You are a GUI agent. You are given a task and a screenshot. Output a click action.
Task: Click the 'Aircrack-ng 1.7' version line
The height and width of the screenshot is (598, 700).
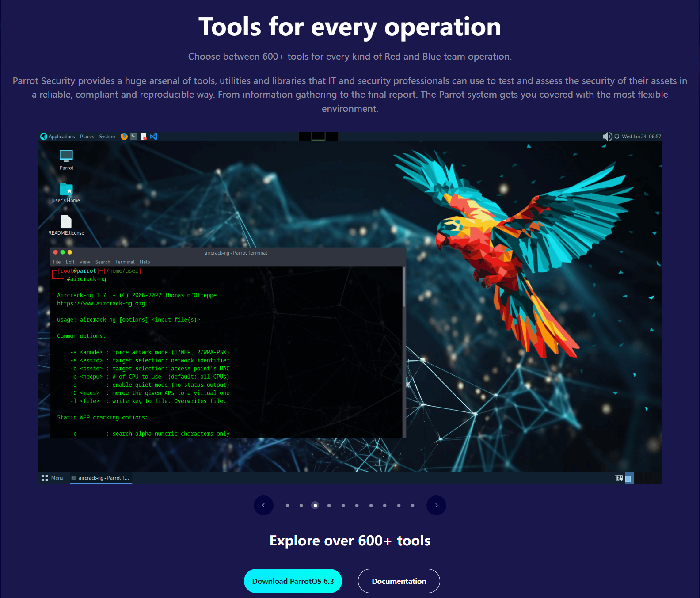pos(137,295)
